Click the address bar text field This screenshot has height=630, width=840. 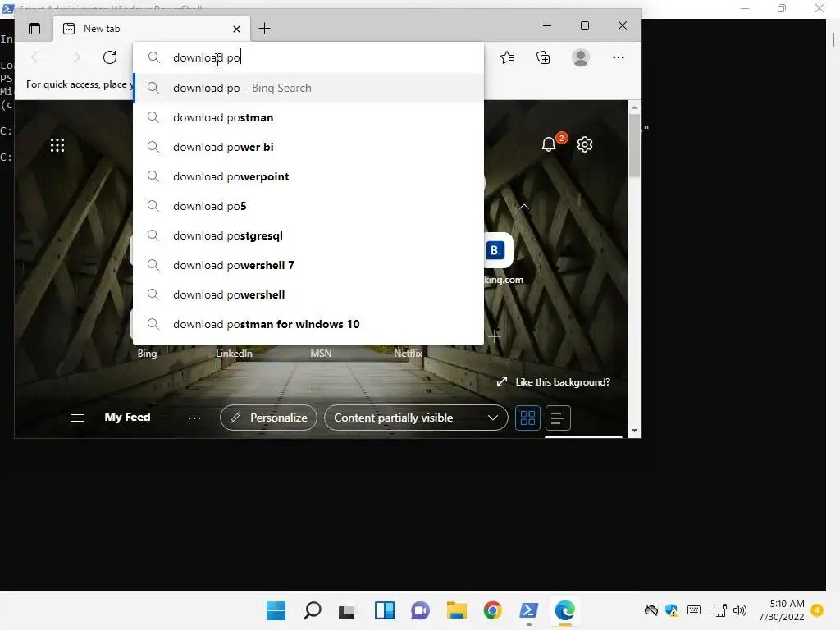(x=308, y=57)
